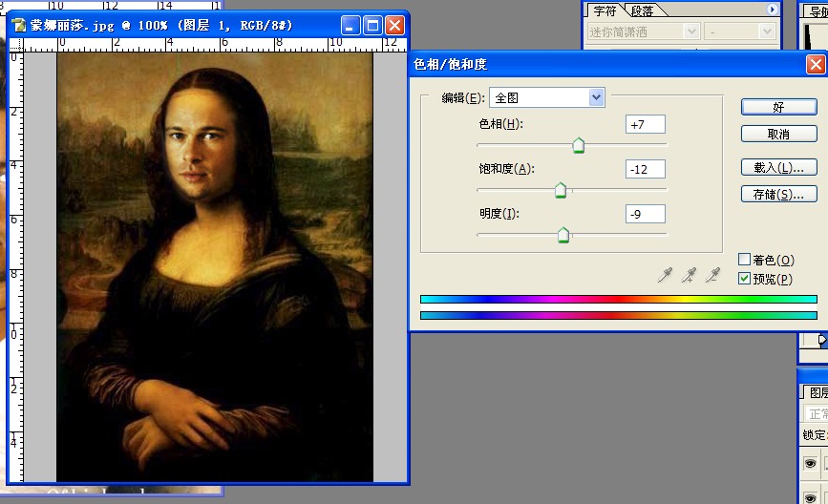Click the Mona Lisa image canvas

[x=215, y=266]
